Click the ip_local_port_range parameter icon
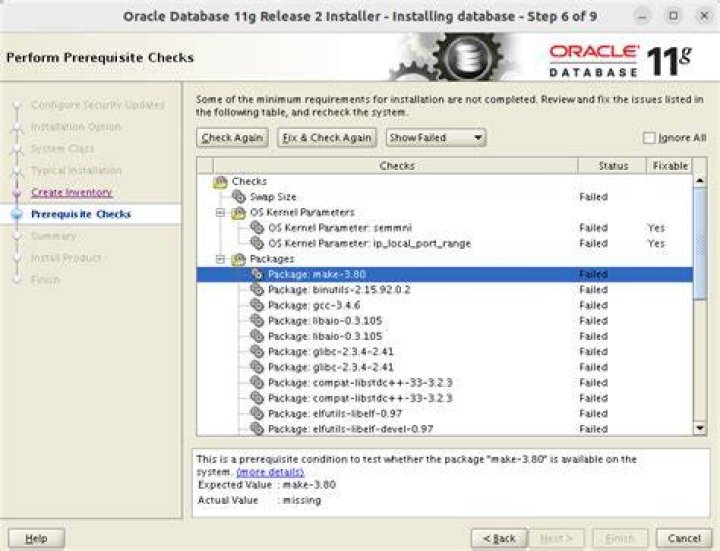The height and width of the screenshot is (551, 720). (257, 243)
